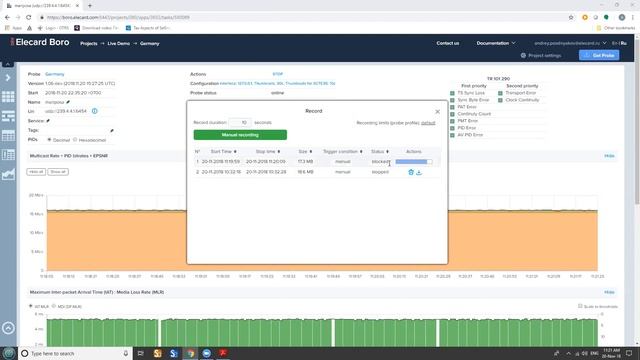
Task: Open the charts icon in the sidebar
Action: click(8, 174)
